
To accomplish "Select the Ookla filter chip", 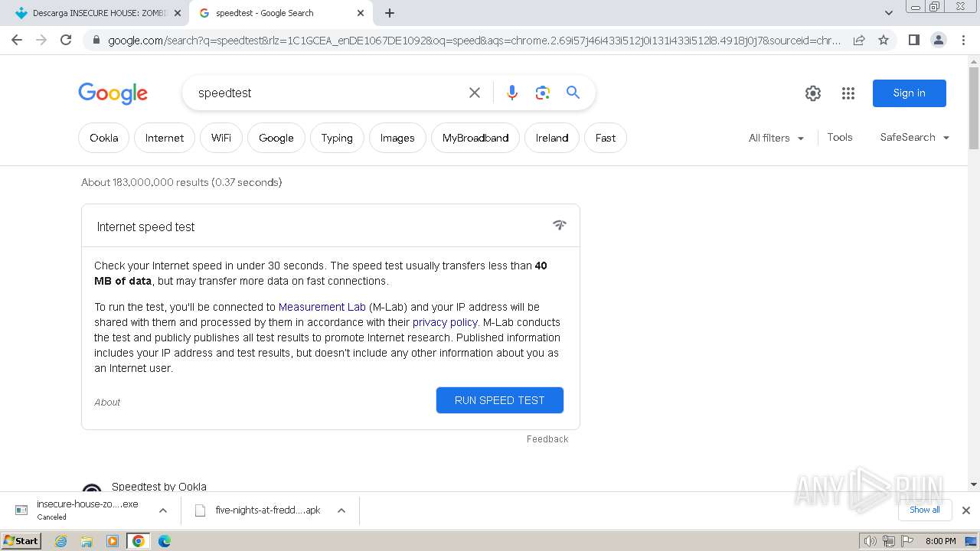I will (103, 138).
